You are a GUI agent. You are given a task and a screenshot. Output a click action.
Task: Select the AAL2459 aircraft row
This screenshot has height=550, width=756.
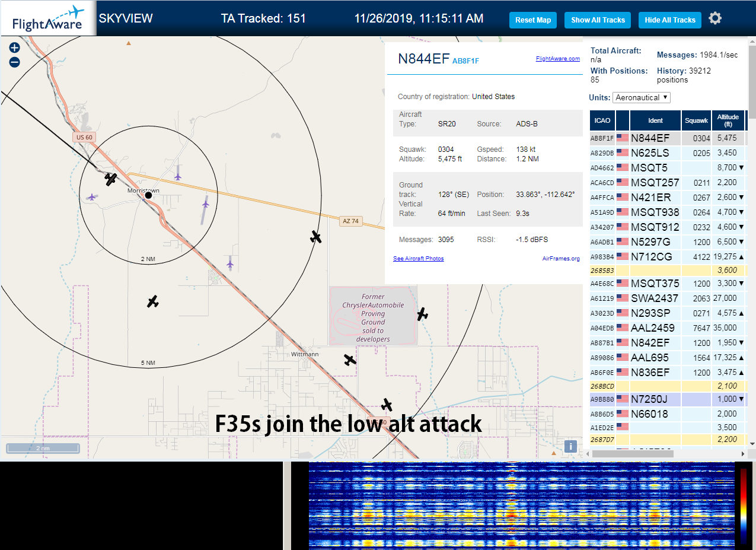tap(667, 328)
